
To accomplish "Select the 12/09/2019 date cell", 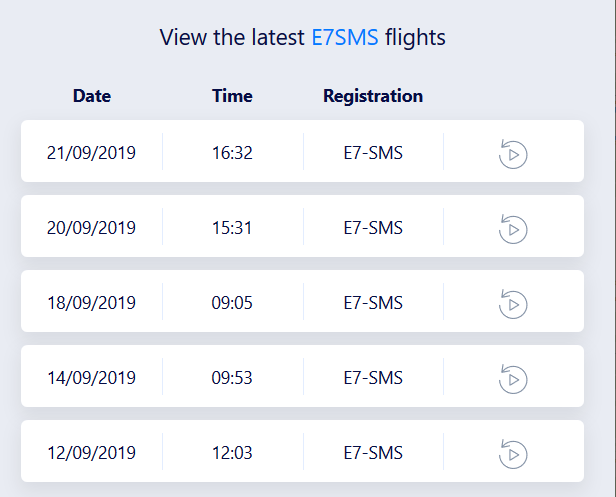I will click(x=92, y=453).
